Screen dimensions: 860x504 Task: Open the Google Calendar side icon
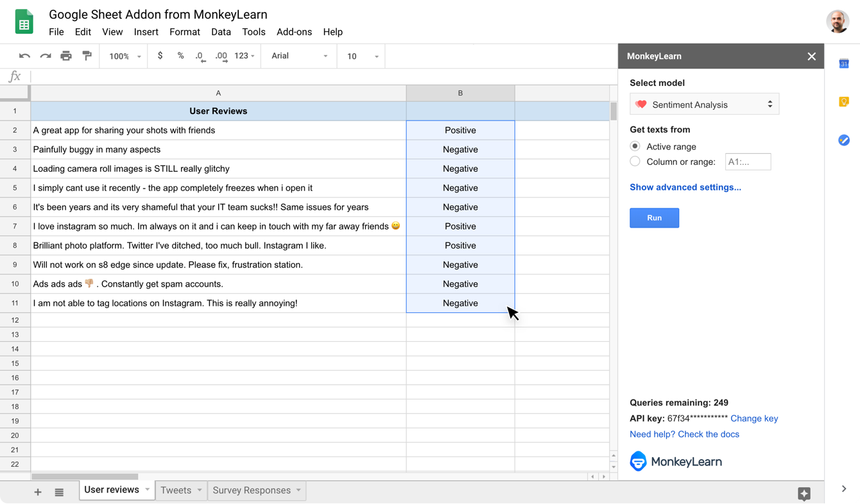844,63
